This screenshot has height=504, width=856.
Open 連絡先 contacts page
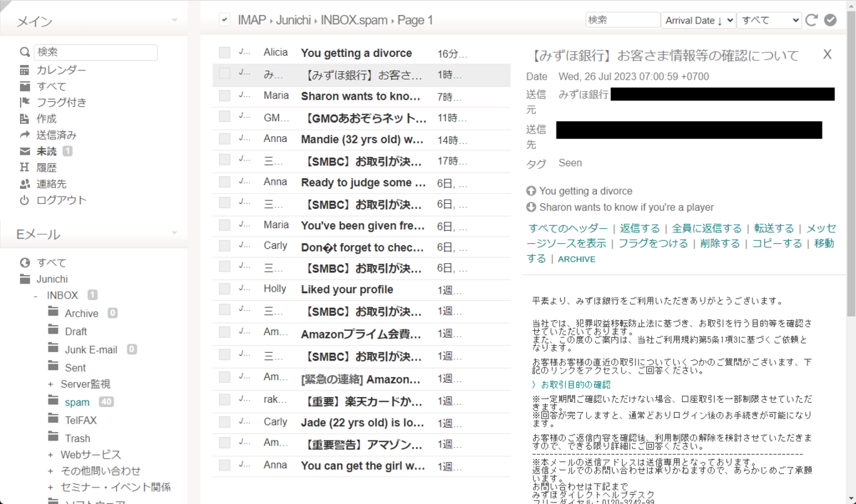pos(51,184)
